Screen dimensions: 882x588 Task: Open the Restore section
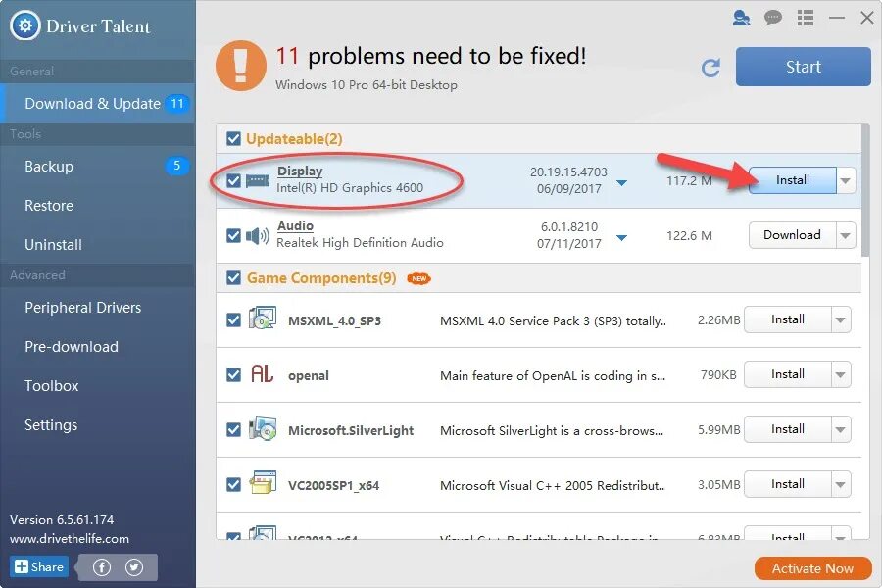[x=97, y=206]
